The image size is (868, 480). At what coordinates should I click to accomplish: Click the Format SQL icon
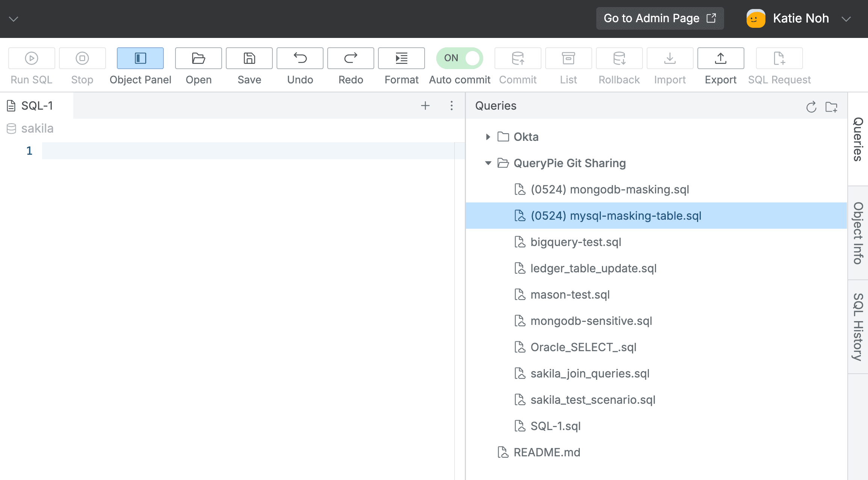(x=401, y=58)
